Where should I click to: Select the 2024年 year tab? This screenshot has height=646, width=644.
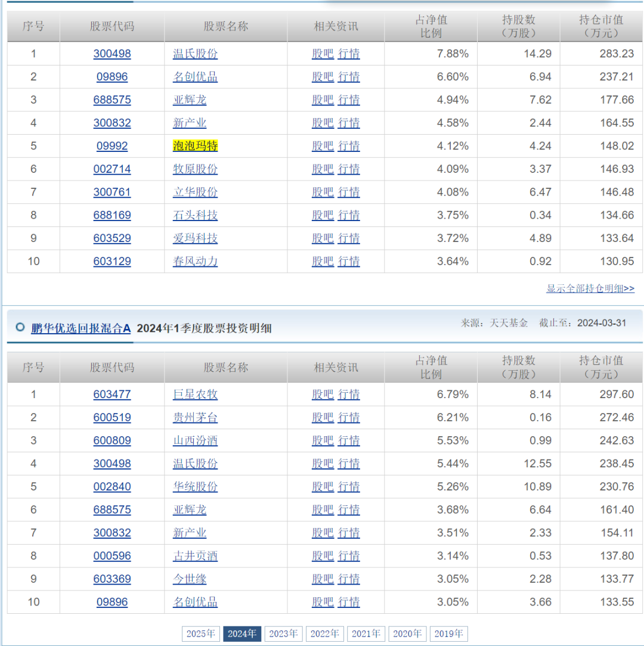coord(242,633)
